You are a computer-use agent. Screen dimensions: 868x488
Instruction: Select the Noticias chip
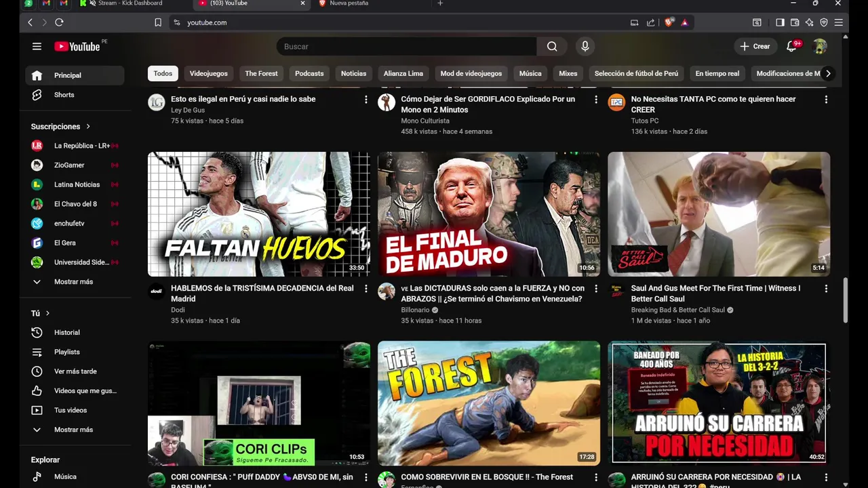[353, 73]
